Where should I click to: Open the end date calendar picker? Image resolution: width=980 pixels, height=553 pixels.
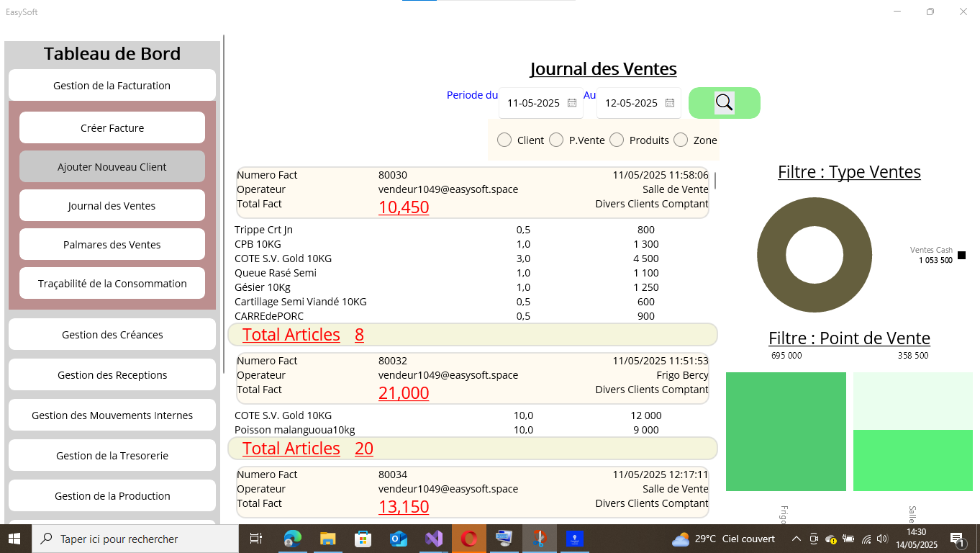(x=670, y=103)
